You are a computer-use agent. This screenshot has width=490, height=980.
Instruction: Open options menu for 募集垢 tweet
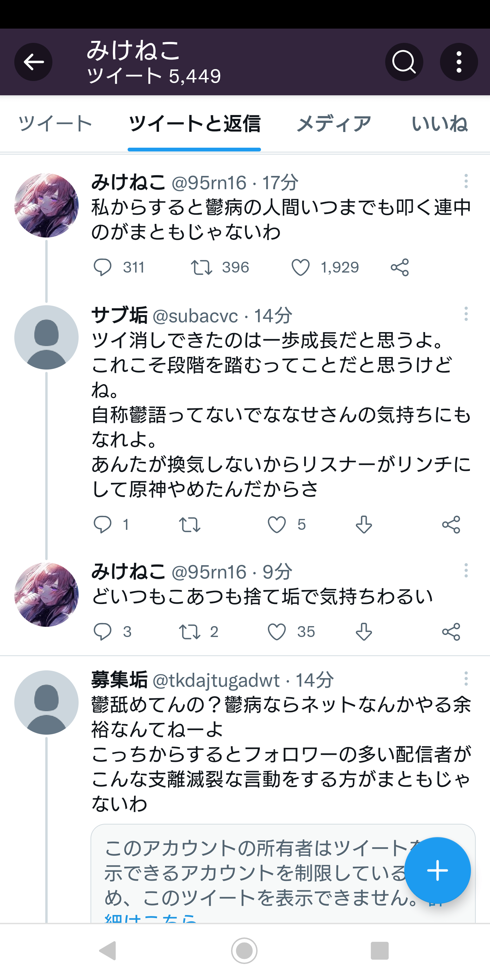tap(465, 679)
